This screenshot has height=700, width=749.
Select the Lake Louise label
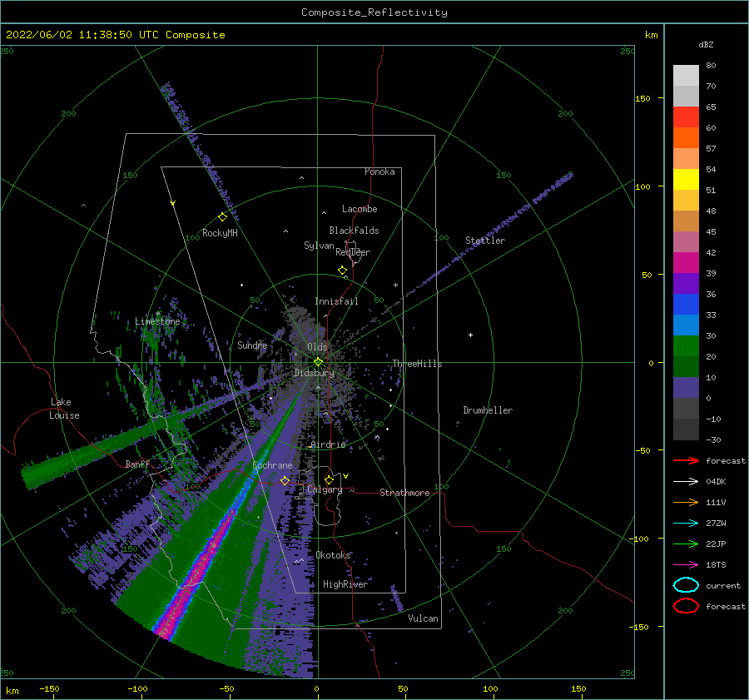(64, 409)
